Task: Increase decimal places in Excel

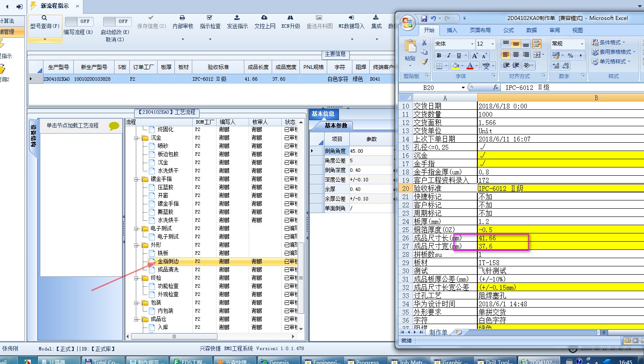Action: coord(555,66)
